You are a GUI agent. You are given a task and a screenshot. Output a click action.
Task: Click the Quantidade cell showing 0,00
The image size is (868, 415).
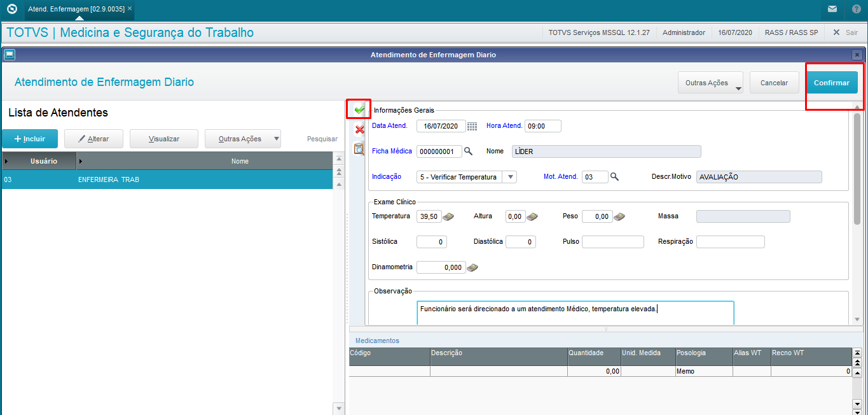594,371
